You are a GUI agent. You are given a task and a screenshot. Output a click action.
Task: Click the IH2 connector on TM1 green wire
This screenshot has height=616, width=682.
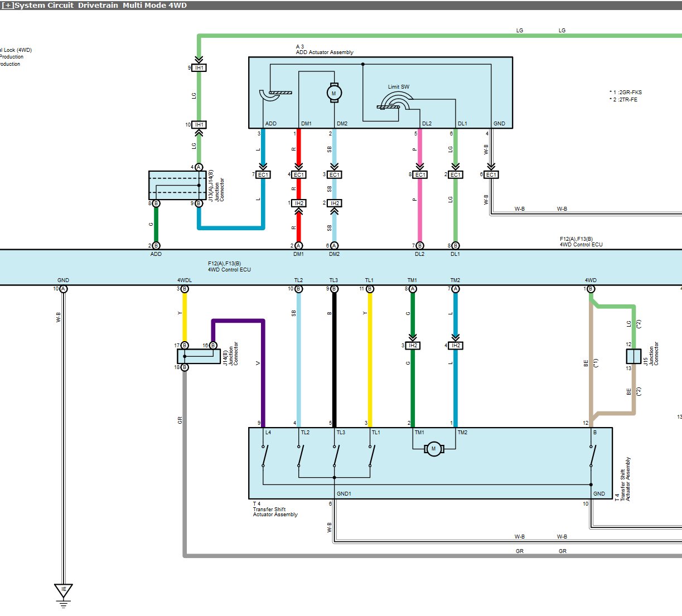click(x=413, y=346)
